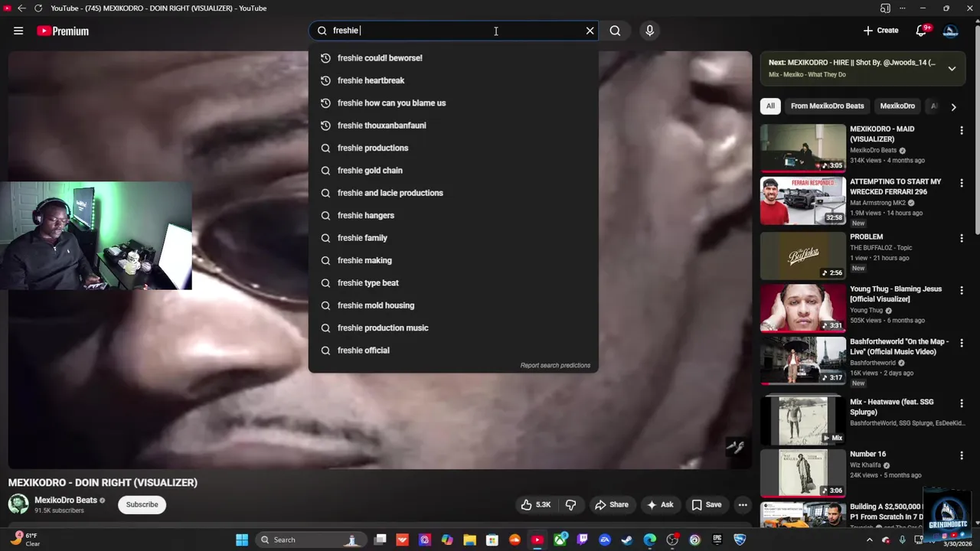Go back using title bar arrow
980x551 pixels.
click(x=21, y=8)
